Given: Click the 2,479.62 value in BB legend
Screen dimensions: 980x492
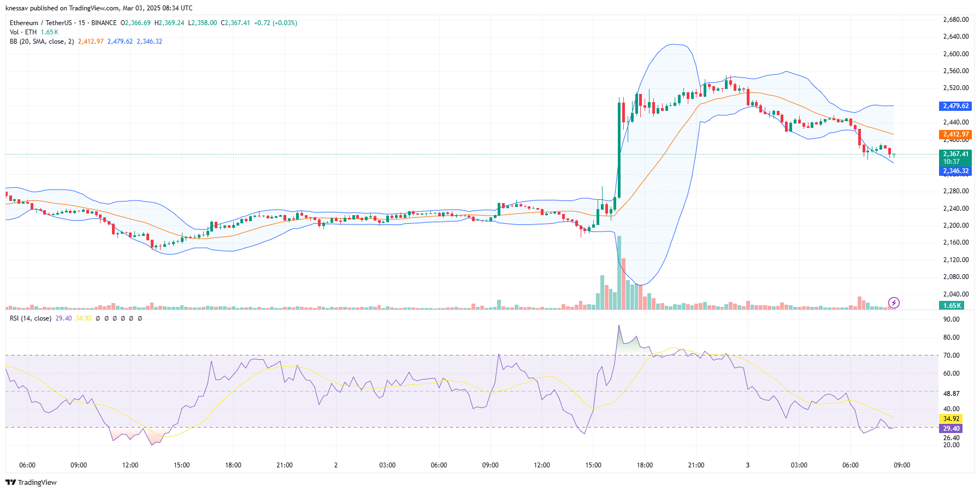Looking at the screenshot, I should (x=120, y=42).
